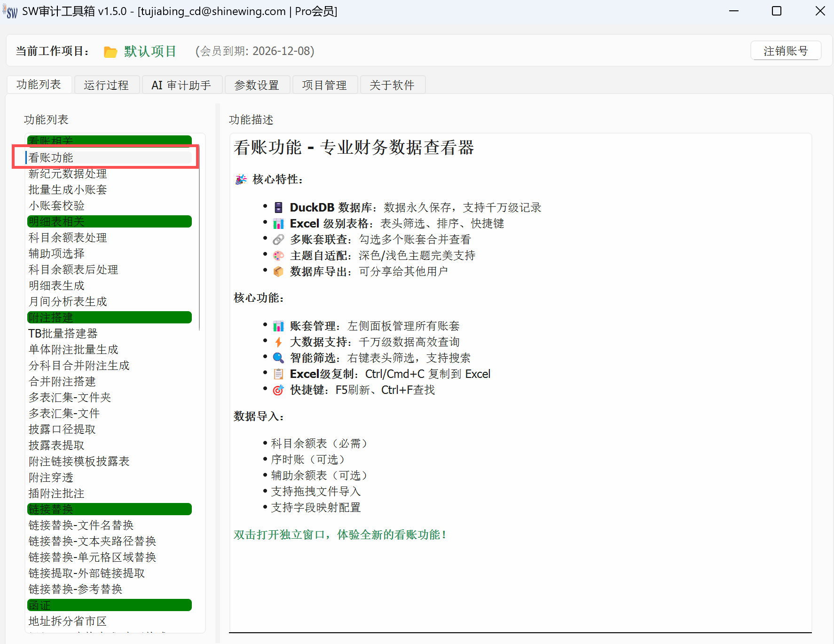Image resolution: width=834 pixels, height=644 pixels.
Task: Click the target icon beside 快捷键
Action: (278, 390)
